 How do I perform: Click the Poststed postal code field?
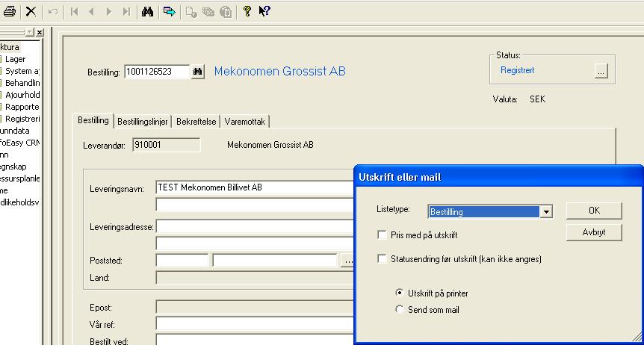pos(182,261)
